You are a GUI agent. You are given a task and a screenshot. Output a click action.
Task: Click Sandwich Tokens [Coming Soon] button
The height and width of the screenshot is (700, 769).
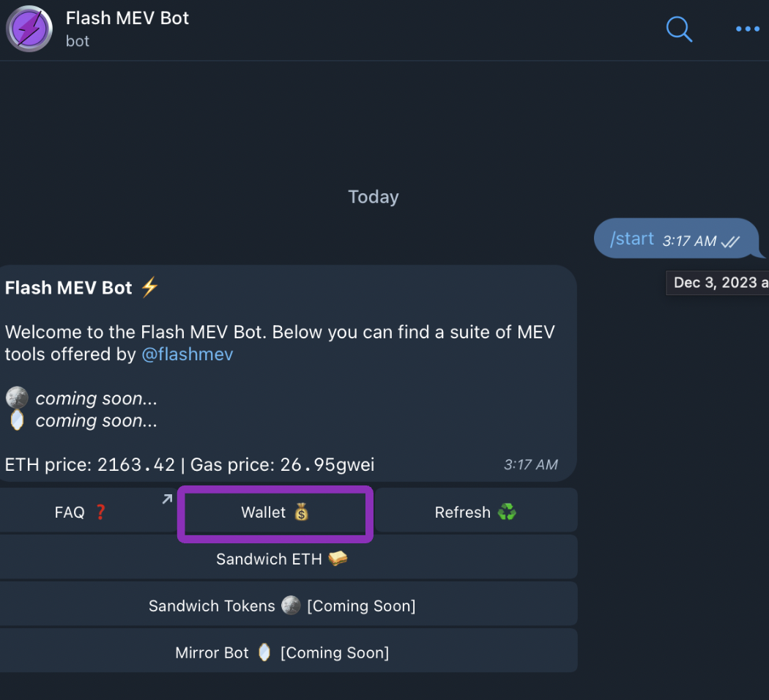(x=282, y=606)
